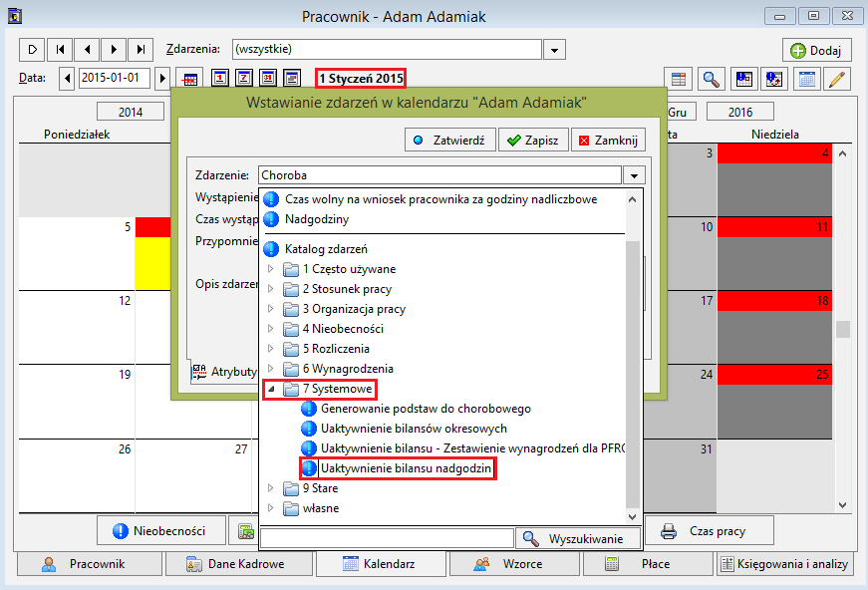The image size is (868, 590).
Task: Switch to the Płace tab
Action: coord(648,564)
